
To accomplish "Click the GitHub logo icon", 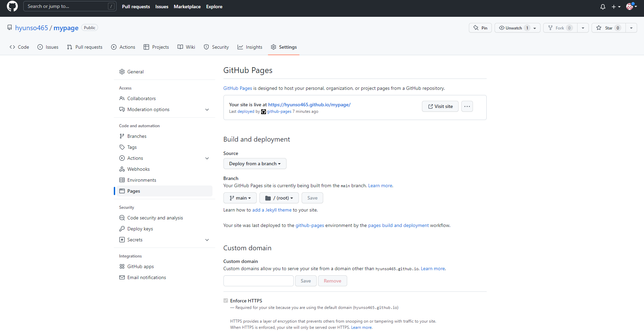I will [x=12, y=6].
